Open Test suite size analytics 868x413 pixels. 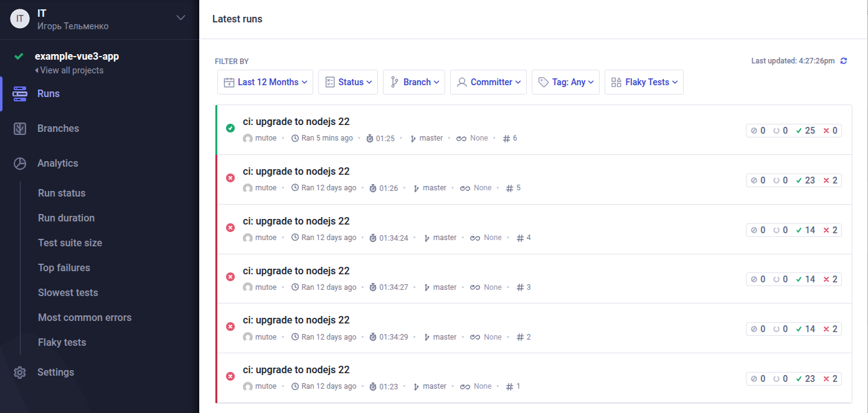(70, 243)
